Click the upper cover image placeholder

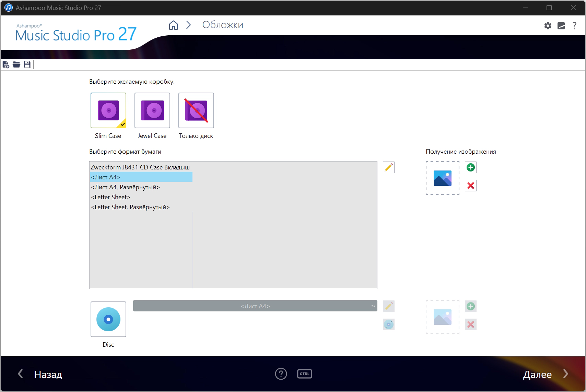(x=443, y=178)
